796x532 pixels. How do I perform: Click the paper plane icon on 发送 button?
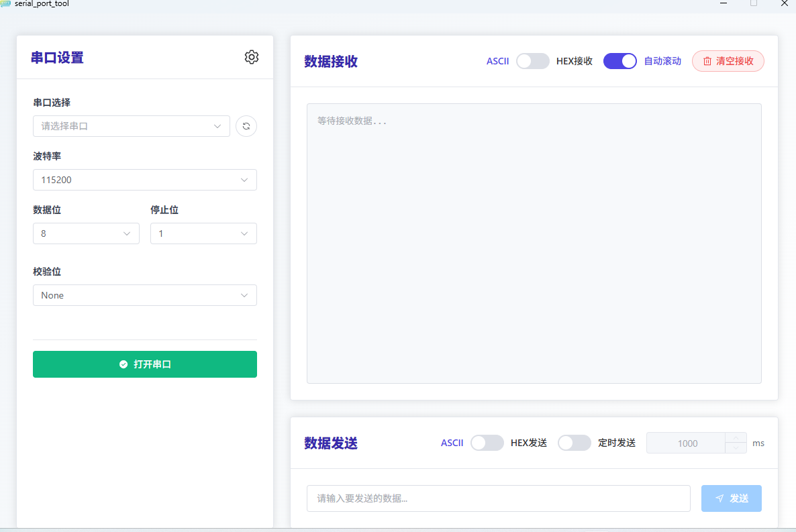[x=720, y=498]
